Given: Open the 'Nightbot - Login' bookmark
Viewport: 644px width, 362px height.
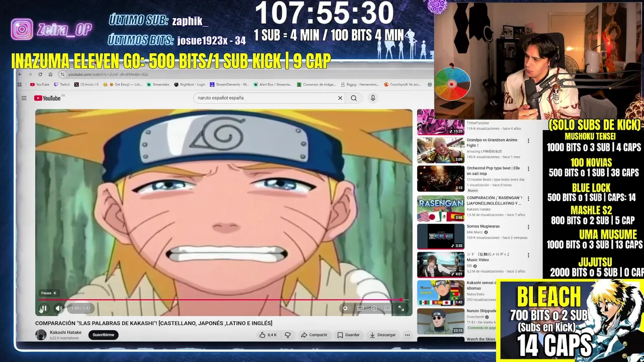Looking at the screenshot, I should 190,84.
